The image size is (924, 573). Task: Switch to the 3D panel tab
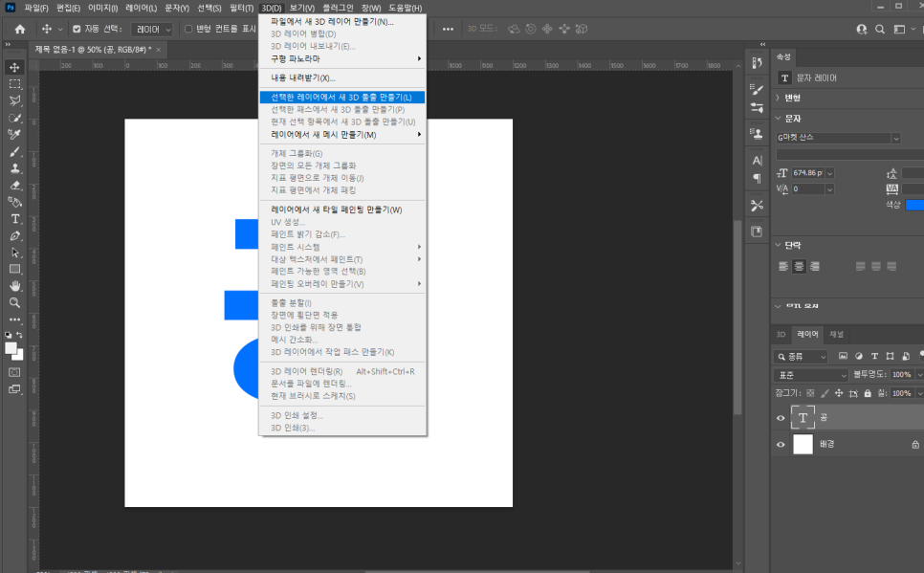[781, 334]
